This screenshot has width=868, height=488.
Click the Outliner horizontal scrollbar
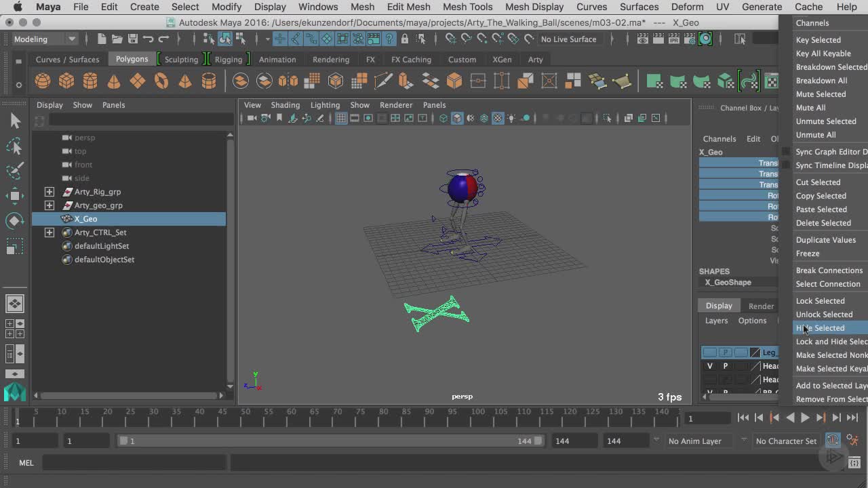pyautogui.click(x=129, y=394)
